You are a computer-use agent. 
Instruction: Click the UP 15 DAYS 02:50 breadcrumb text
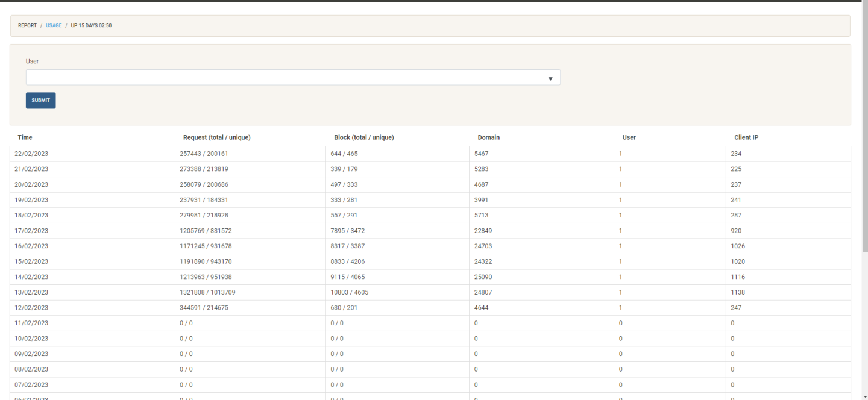coord(91,26)
